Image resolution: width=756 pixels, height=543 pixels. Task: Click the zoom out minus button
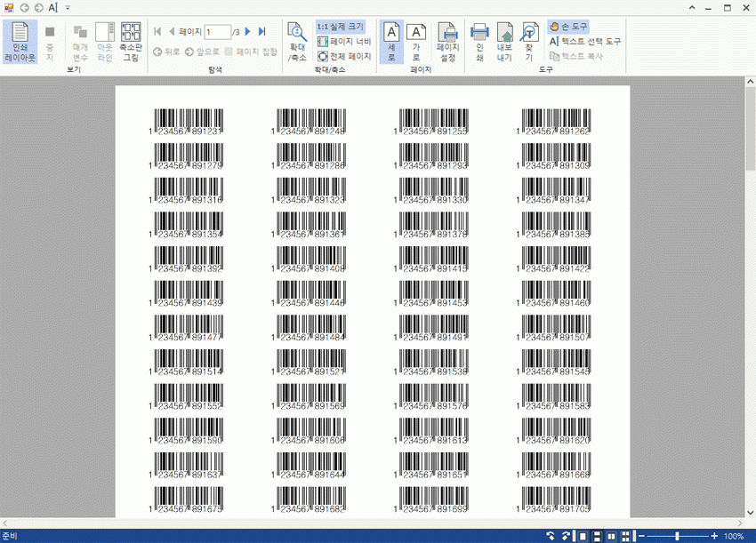coord(641,536)
